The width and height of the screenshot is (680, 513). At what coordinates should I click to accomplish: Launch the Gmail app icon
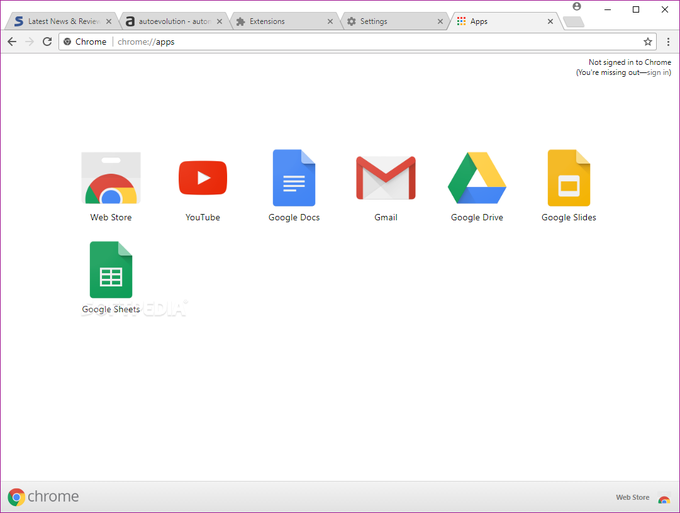pos(386,178)
